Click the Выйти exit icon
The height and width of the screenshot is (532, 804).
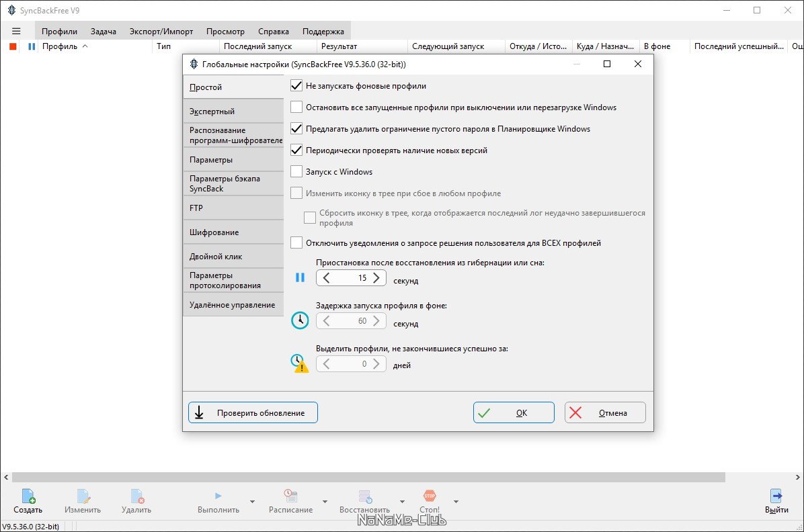click(x=776, y=496)
